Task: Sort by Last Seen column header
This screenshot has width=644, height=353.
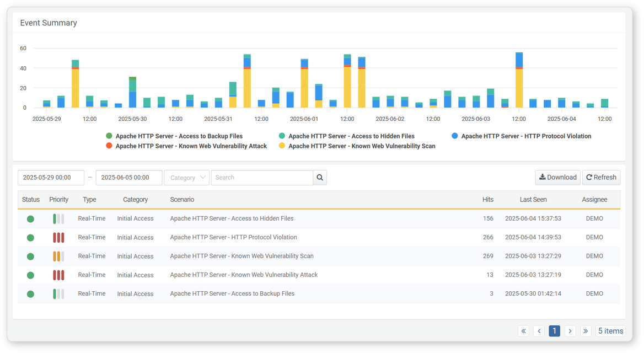Action: pos(533,199)
